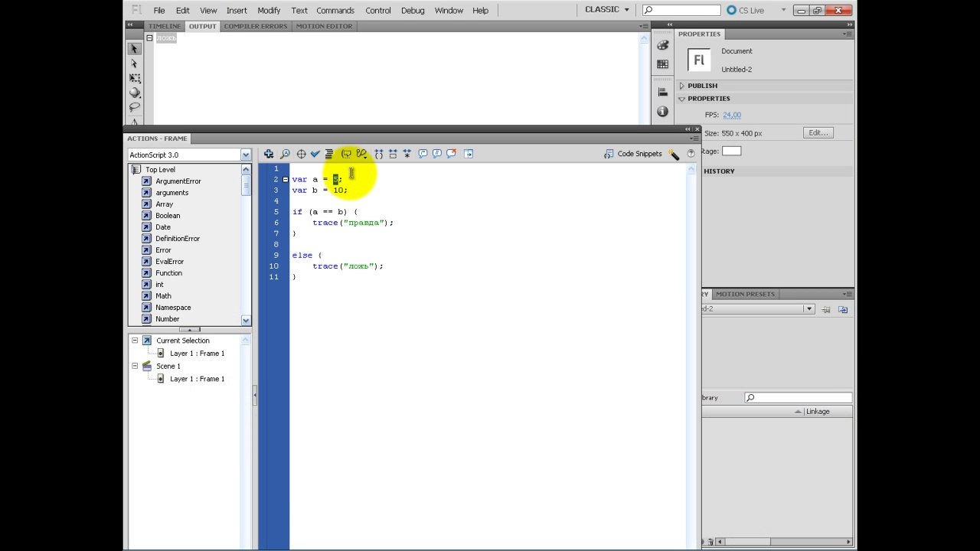
Task: Choose the 3D Rotation tool
Action: (x=135, y=93)
